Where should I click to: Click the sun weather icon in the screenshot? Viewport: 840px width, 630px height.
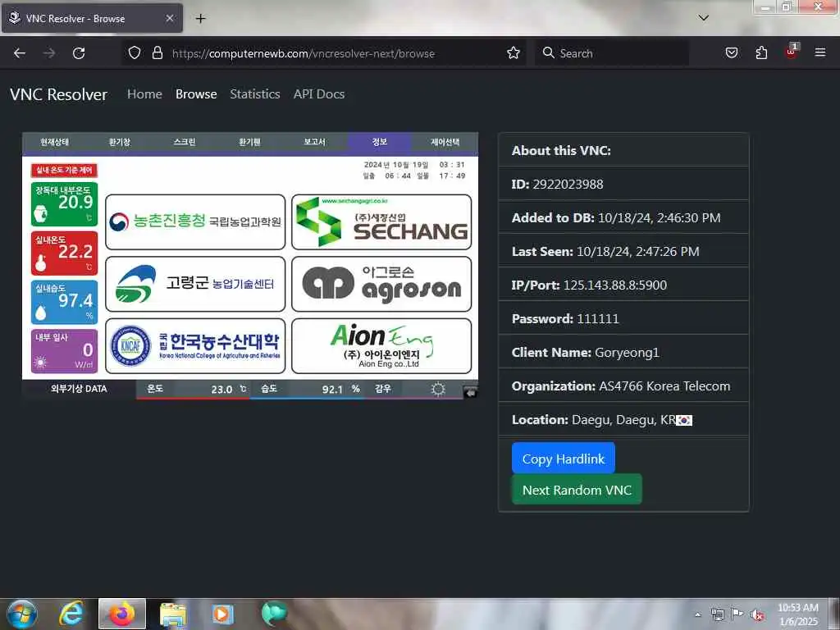click(438, 389)
